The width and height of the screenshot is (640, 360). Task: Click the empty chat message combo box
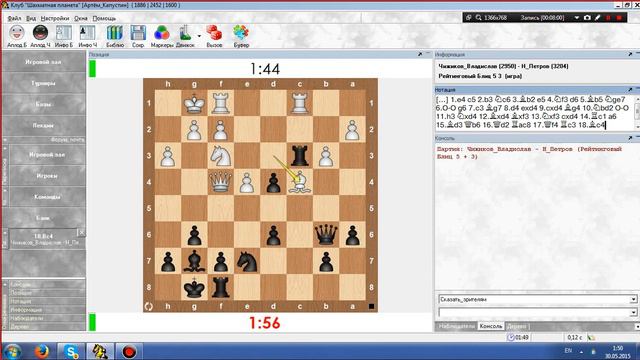(538, 312)
